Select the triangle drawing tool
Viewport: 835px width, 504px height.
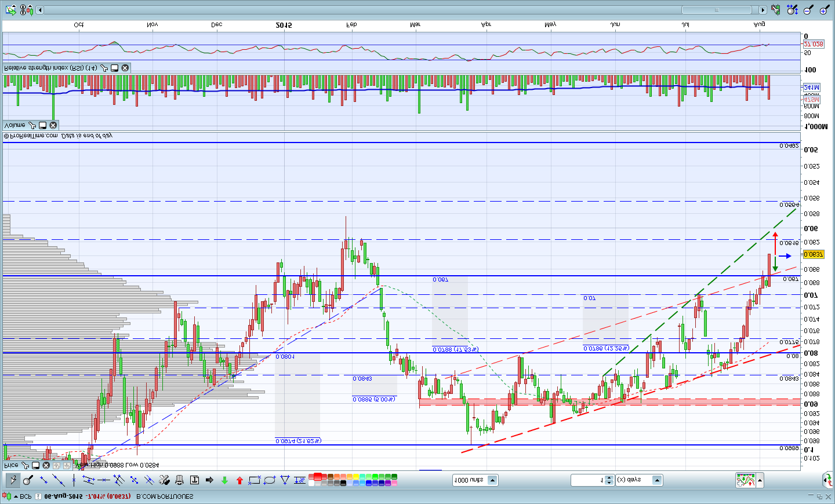click(x=285, y=480)
